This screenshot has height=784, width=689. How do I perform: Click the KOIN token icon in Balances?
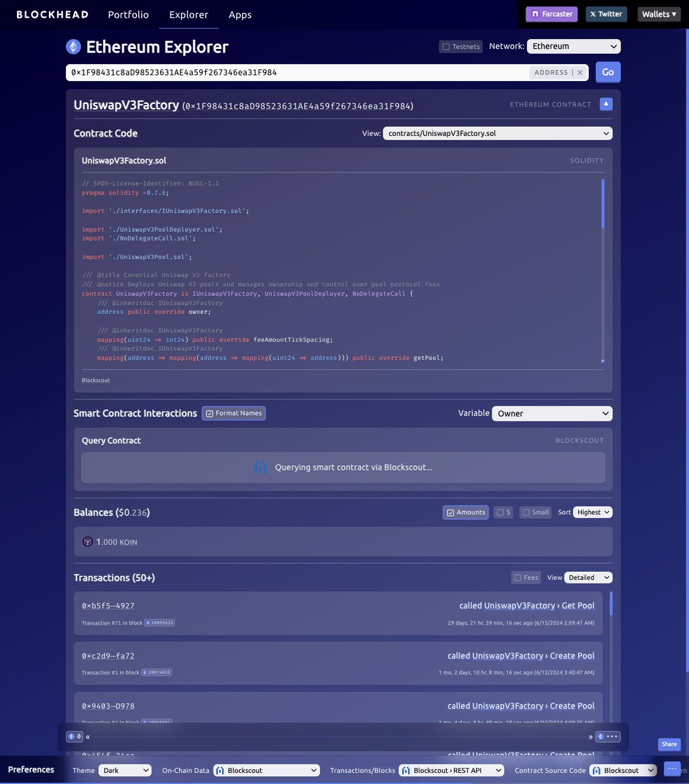88,542
